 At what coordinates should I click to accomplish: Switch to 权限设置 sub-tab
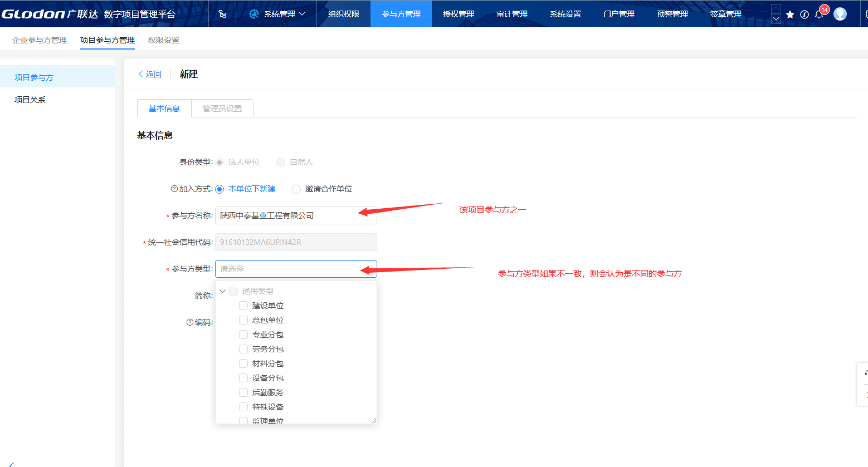164,40
